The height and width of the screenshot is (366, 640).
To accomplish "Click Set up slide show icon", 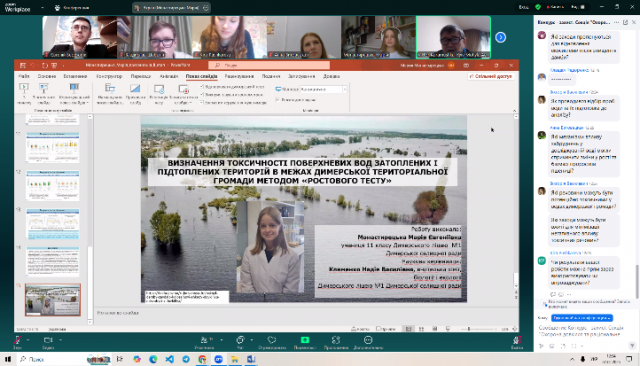I will pyautogui.click(x=110, y=88).
